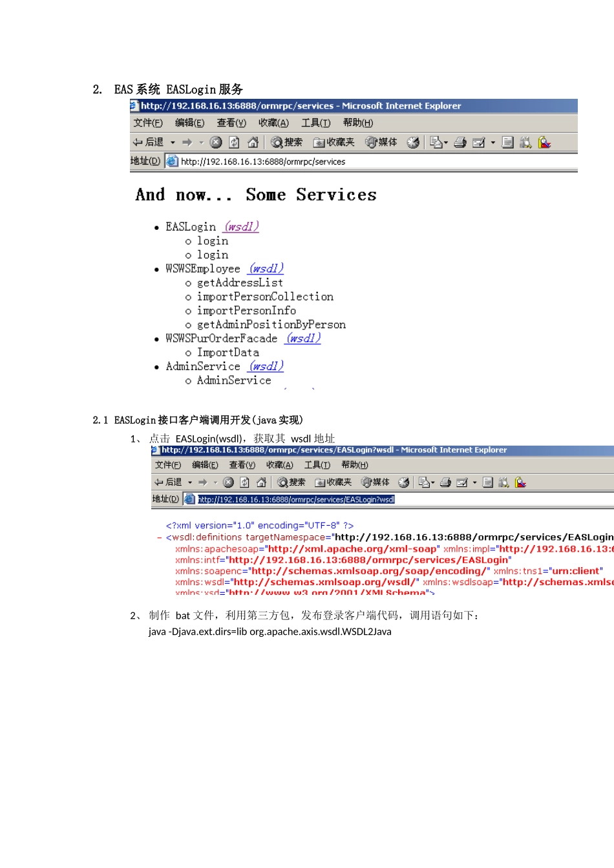Image resolution: width=614 pixels, height=868 pixels.
Task: Open Edit dropdown arrow in the services IE window
Action: (493, 143)
